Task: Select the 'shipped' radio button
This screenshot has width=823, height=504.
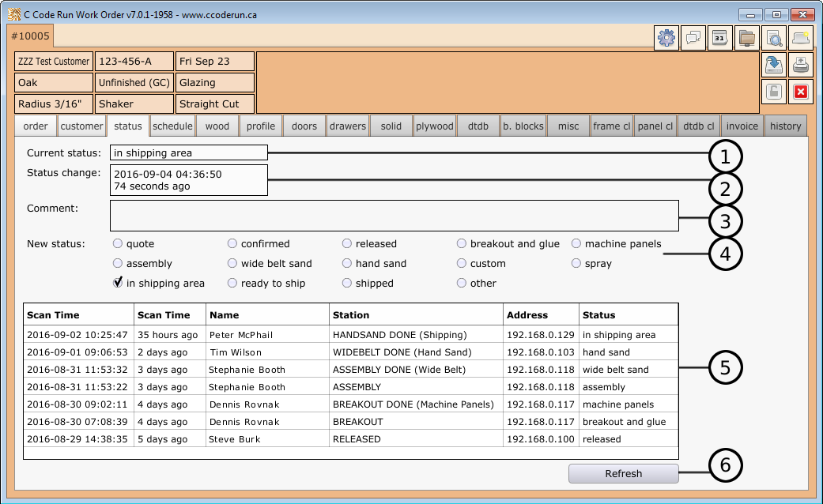Action: pyautogui.click(x=348, y=283)
